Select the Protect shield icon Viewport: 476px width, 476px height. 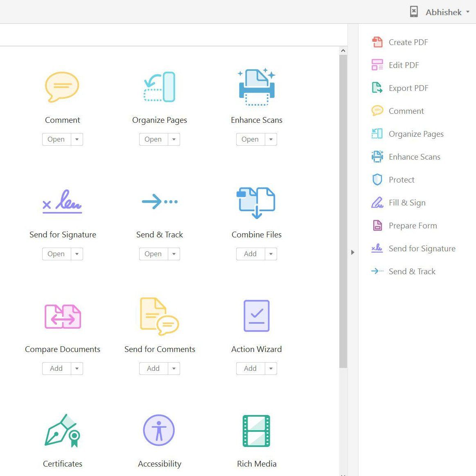(x=377, y=179)
